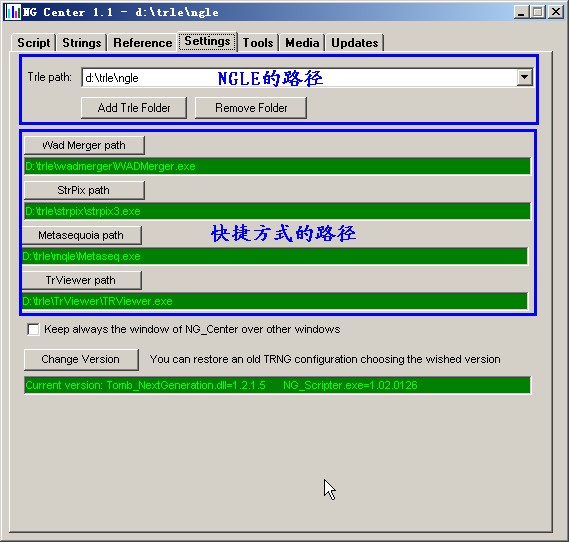Open the Tools tab
The height and width of the screenshot is (542, 569).
tap(258, 42)
